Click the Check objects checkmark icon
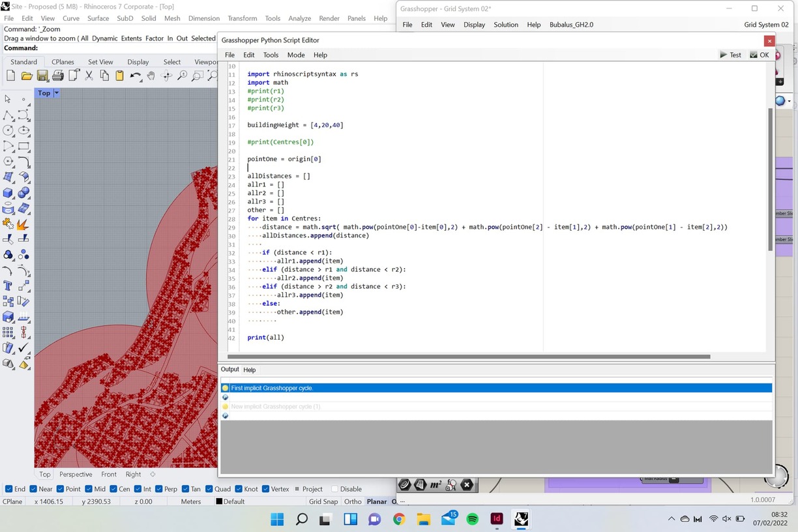Screen dimensions: 798x532 coord(23,347)
